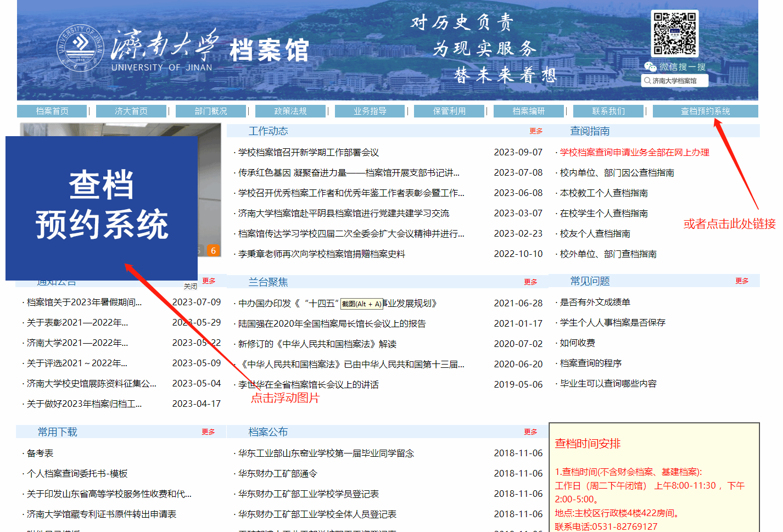Open article 李世华在全省档案馆长会议上的讲话
The height and width of the screenshot is (532, 783).
click(x=309, y=384)
